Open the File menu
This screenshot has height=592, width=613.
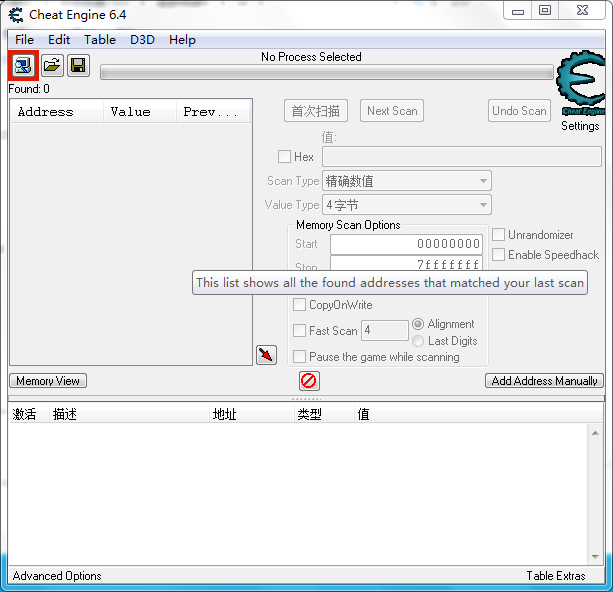click(24, 39)
